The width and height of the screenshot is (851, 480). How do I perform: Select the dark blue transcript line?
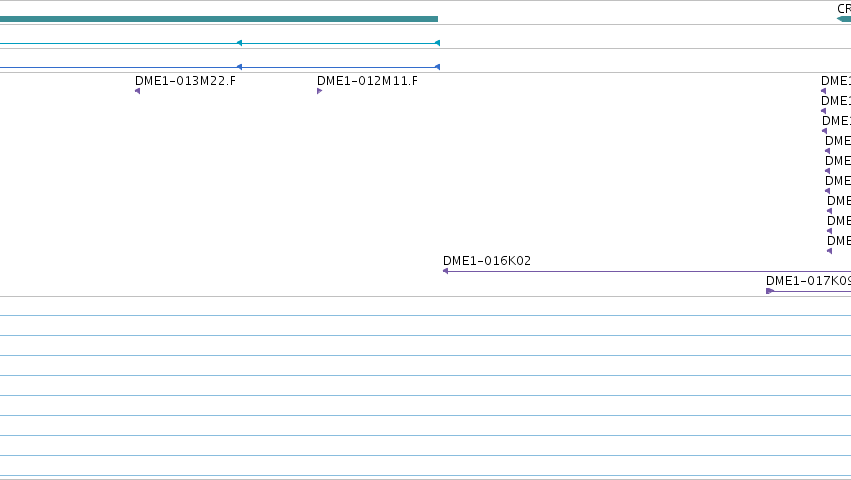[x=220, y=67]
